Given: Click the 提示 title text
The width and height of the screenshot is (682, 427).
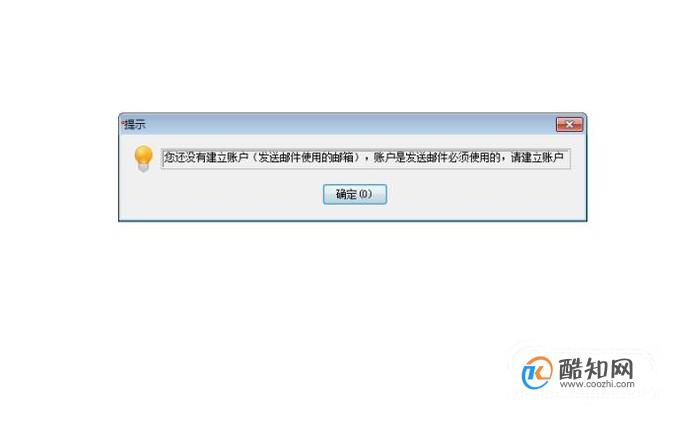Looking at the screenshot, I should pos(134,125).
